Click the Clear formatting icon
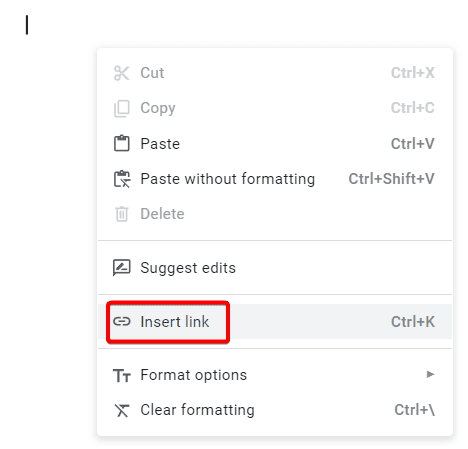The height and width of the screenshot is (449, 468). click(x=122, y=410)
